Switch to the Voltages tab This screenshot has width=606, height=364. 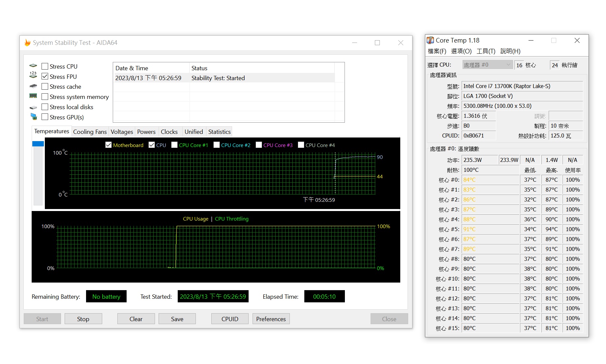point(122,132)
